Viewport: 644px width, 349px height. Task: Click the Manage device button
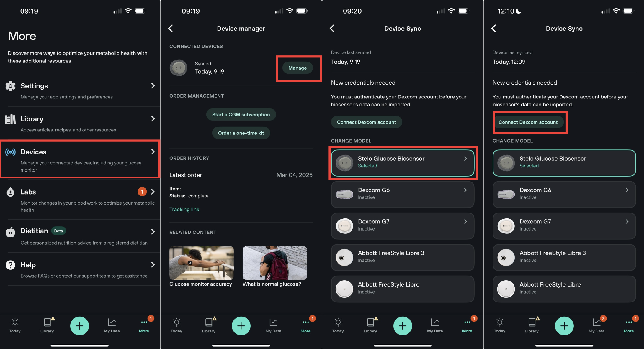point(297,68)
